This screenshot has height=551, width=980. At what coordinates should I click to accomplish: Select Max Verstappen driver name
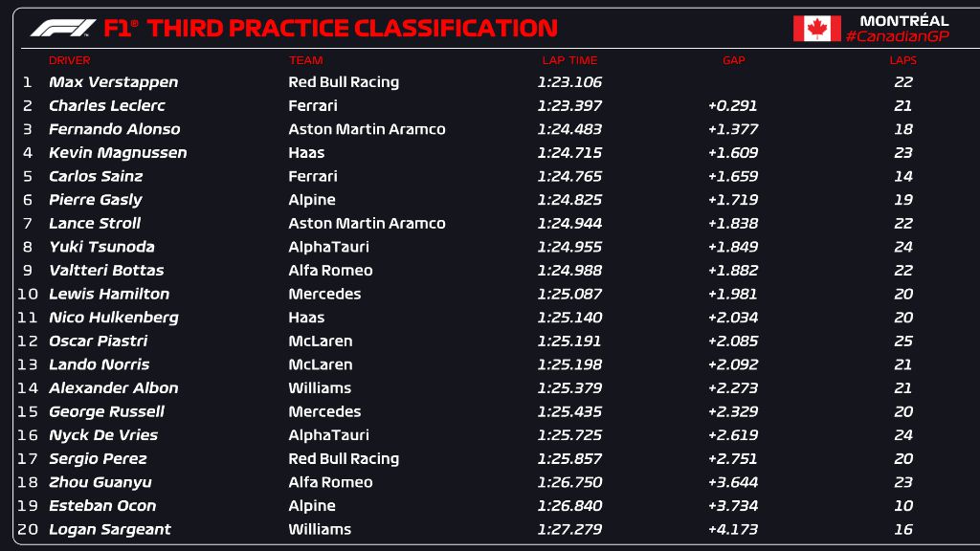(x=113, y=82)
